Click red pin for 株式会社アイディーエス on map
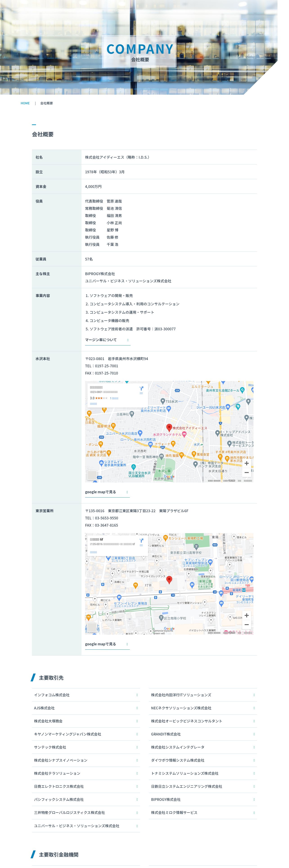Screen dimensions: 289x868 (169, 428)
